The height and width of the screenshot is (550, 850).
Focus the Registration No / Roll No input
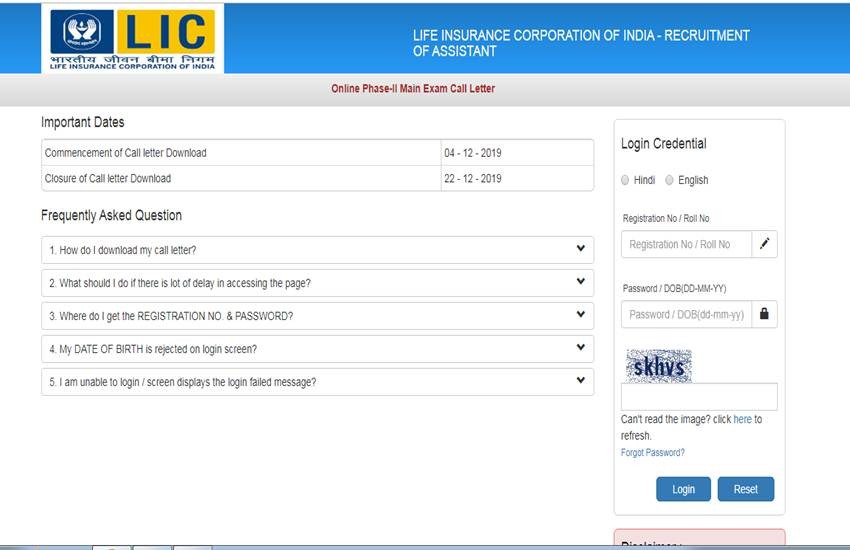(x=686, y=244)
